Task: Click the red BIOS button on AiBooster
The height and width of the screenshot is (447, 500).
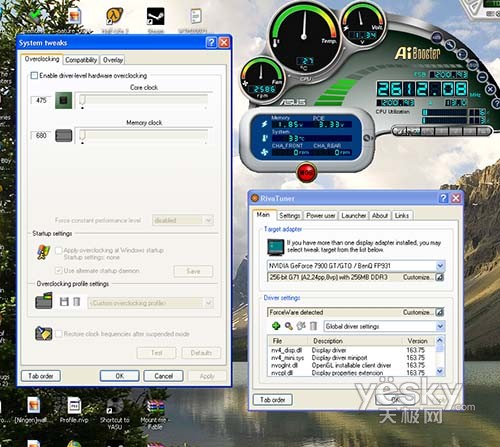Action: 306,172
